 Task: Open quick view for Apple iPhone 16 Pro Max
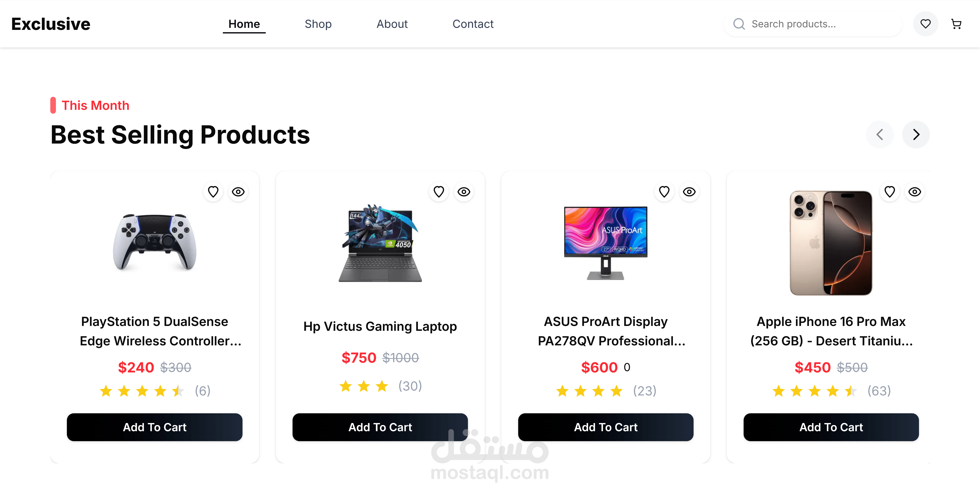click(x=915, y=192)
